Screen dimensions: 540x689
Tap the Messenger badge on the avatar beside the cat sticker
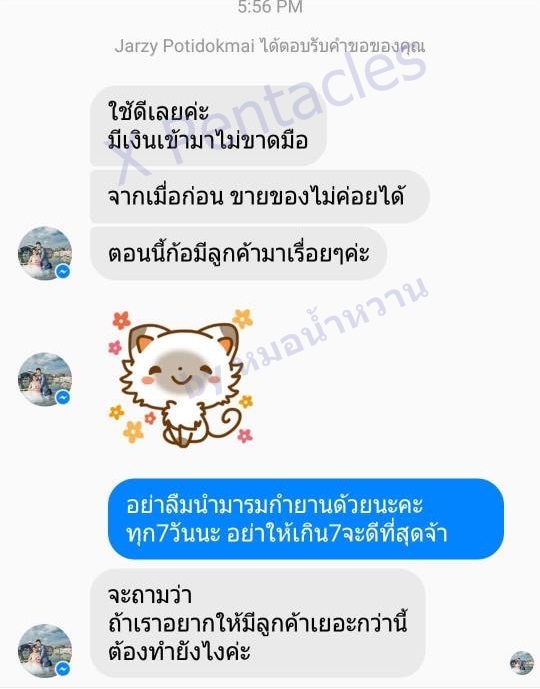click(63, 398)
